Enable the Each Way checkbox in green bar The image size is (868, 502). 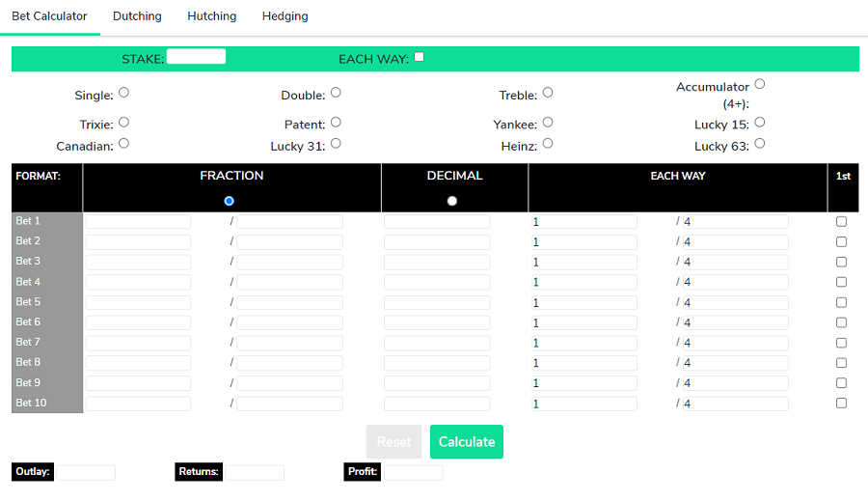pos(420,57)
